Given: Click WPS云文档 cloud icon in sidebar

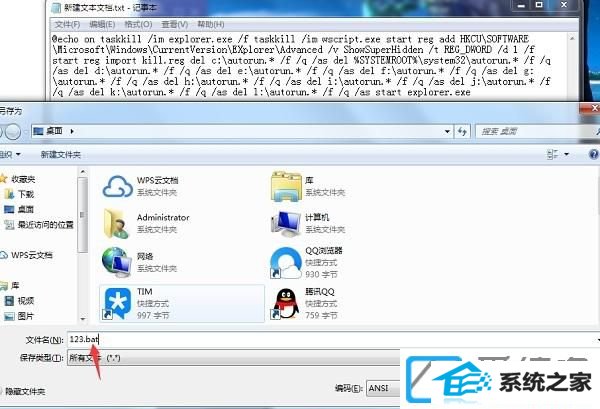Looking at the screenshot, I should tap(4, 255).
